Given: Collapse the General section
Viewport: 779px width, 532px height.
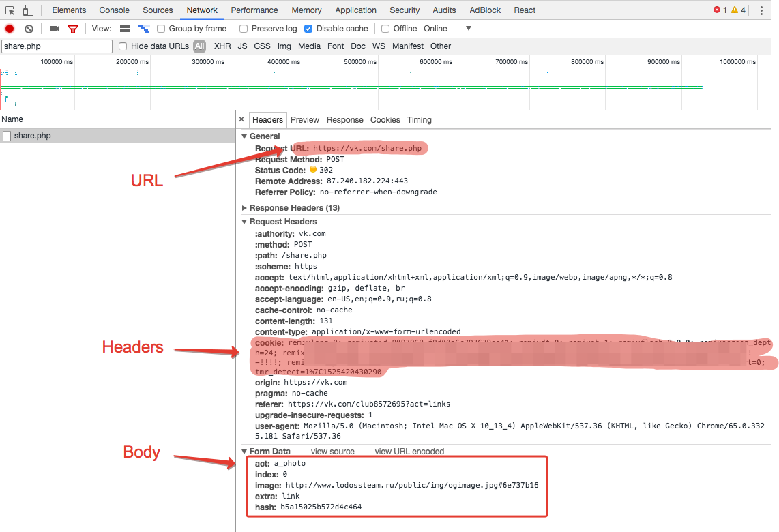Looking at the screenshot, I should click(x=244, y=136).
